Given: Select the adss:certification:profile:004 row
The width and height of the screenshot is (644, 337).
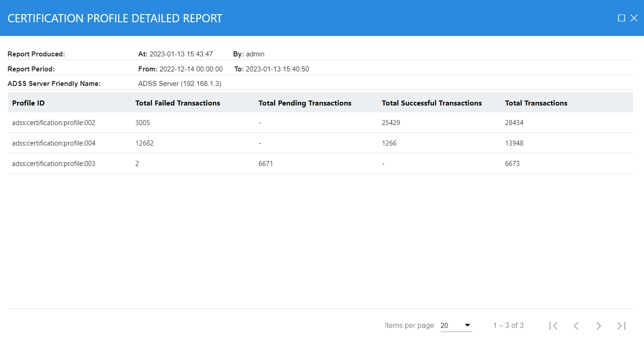Looking at the screenshot, I should [x=54, y=143].
